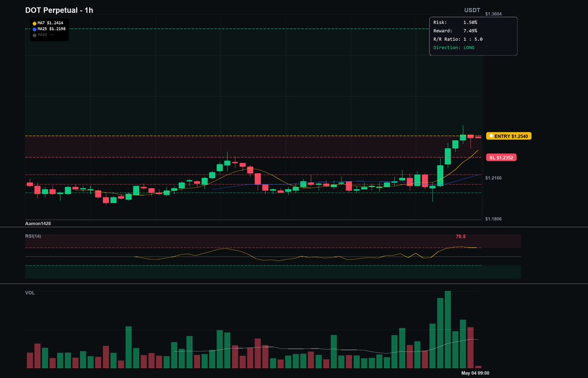Click the MA25 blue legend dot
The image size is (588, 378).
[34, 29]
